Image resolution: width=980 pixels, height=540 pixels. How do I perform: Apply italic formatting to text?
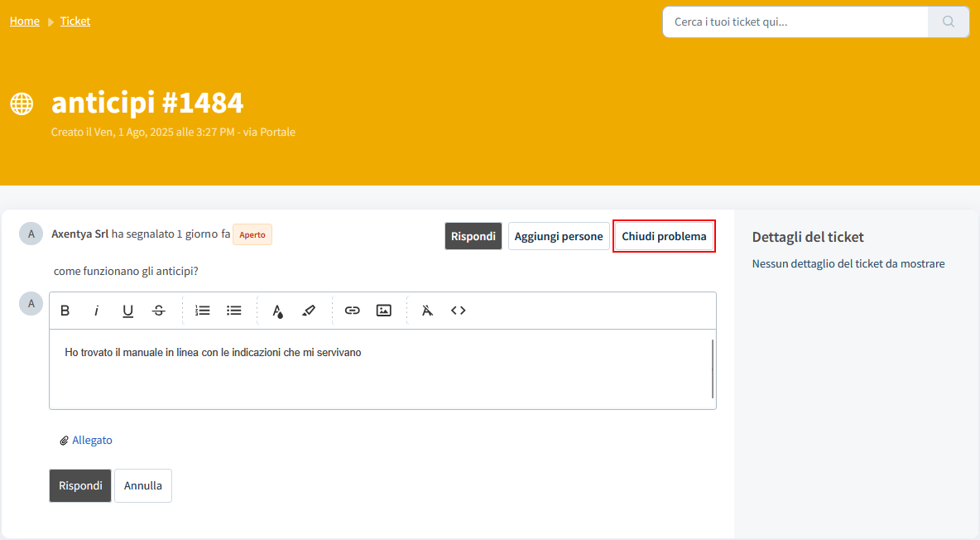pyautogui.click(x=96, y=311)
